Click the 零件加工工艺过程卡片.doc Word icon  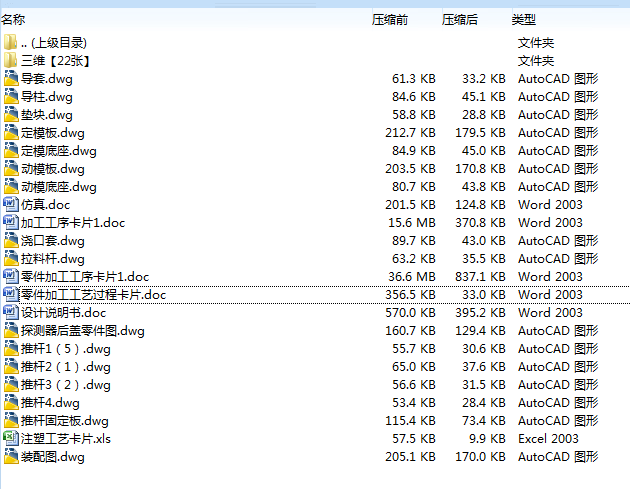[x=11, y=295]
